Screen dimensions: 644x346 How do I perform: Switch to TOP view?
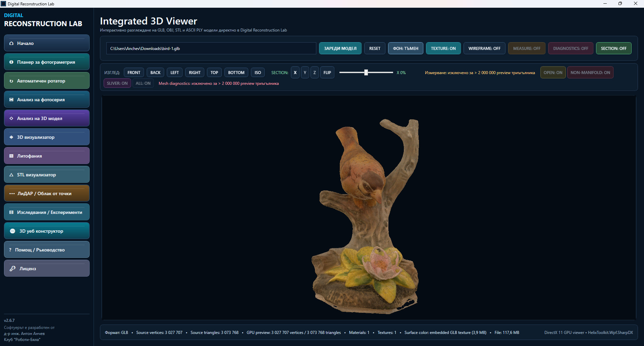click(x=214, y=72)
